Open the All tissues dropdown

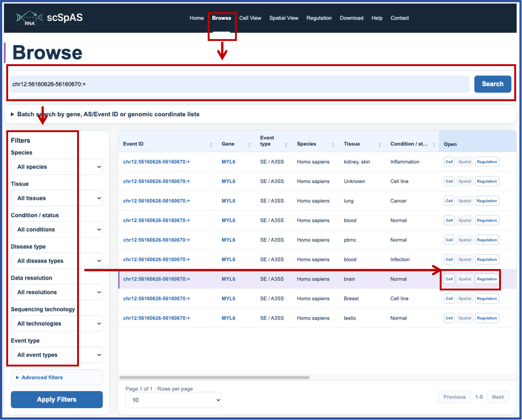coord(57,198)
